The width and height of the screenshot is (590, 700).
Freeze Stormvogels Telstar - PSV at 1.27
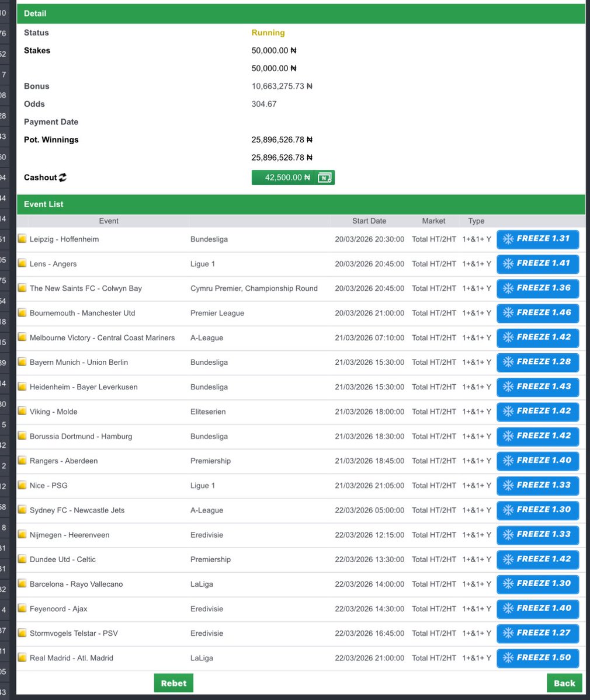click(x=538, y=633)
